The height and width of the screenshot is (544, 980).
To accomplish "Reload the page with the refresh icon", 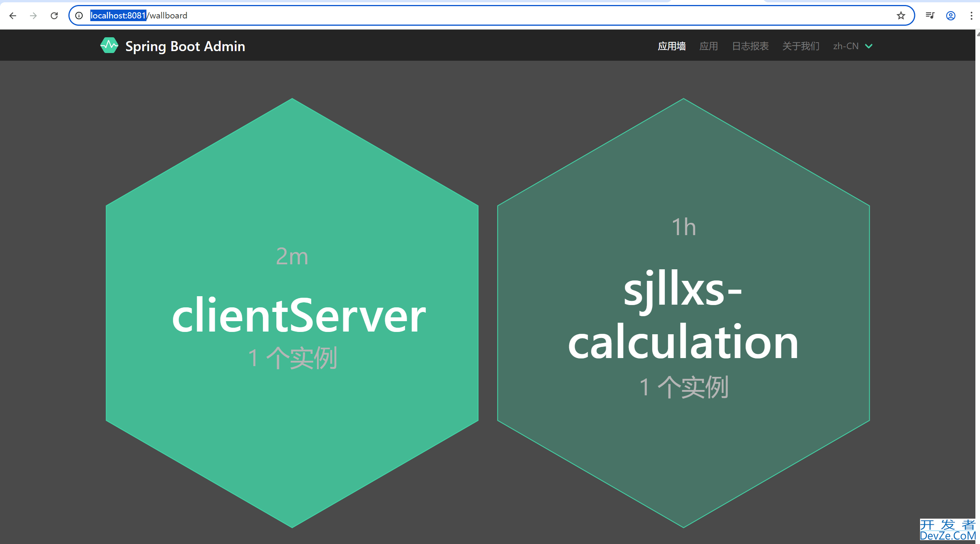I will coord(54,16).
